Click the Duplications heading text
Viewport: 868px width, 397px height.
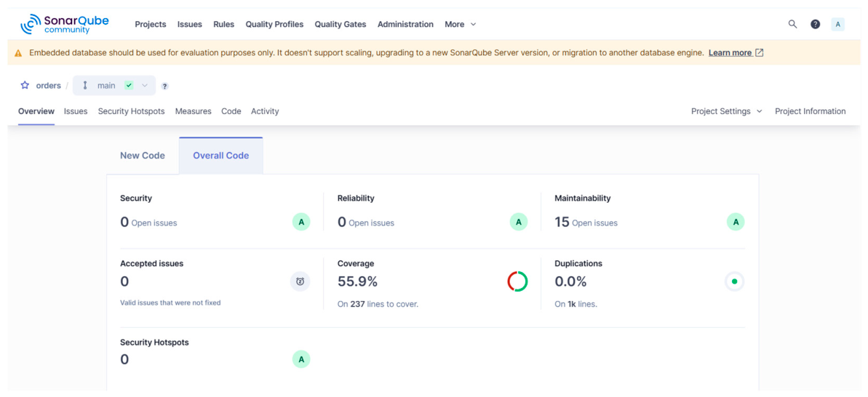pos(578,264)
